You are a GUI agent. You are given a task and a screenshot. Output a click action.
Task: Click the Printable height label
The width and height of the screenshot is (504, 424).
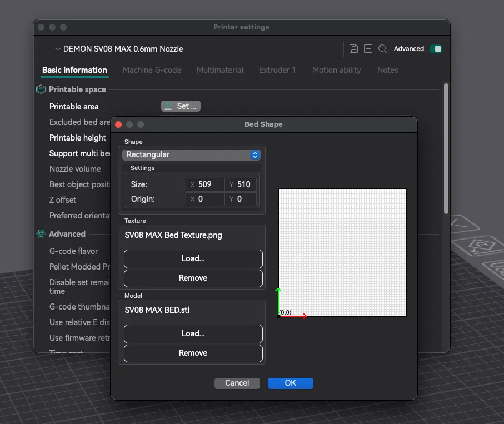point(77,138)
